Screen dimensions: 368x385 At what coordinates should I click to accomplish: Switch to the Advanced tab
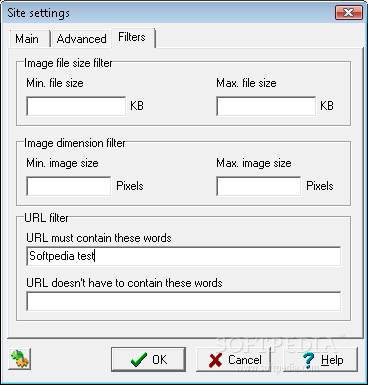pyautogui.click(x=81, y=39)
